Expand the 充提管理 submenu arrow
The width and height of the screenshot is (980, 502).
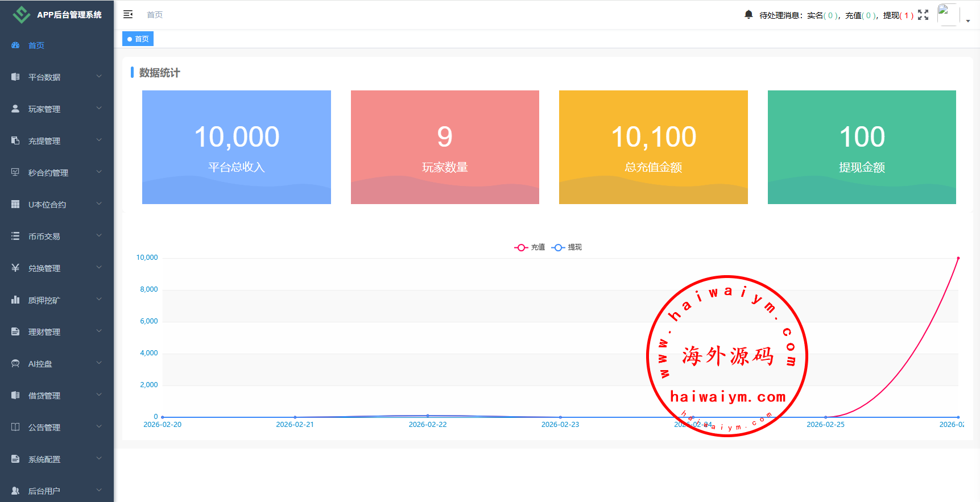coord(99,140)
